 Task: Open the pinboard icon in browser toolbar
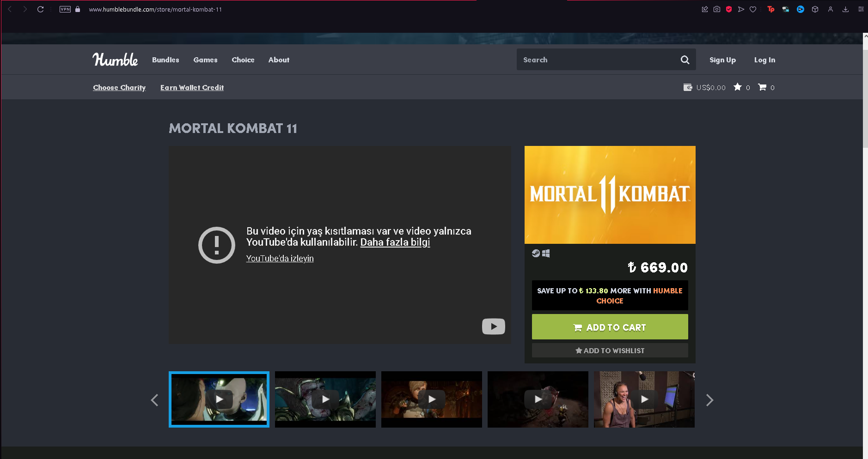705,9
